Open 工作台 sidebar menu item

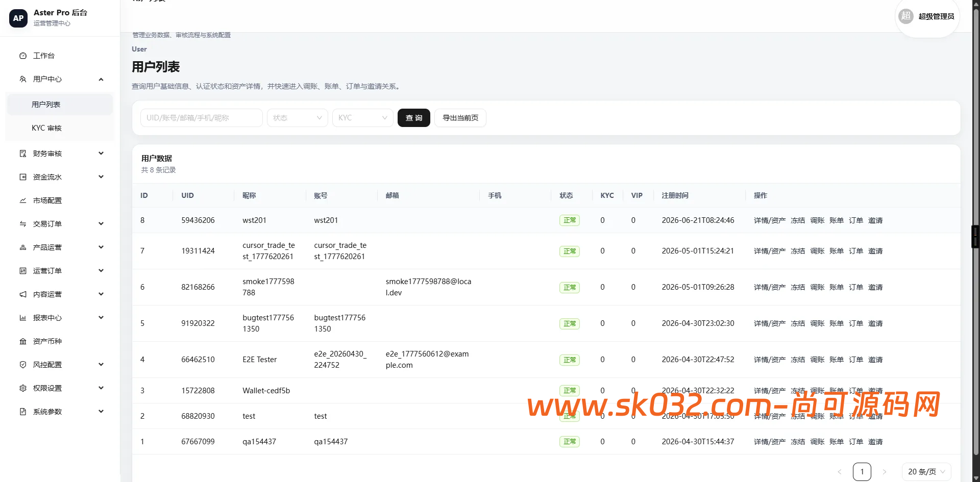point(60,56)
